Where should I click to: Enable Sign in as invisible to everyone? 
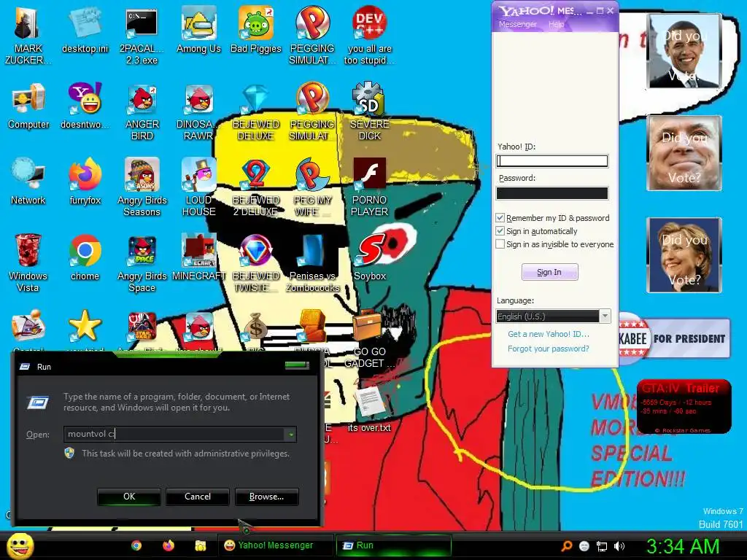pyautogui.click(x=500, y=244)
